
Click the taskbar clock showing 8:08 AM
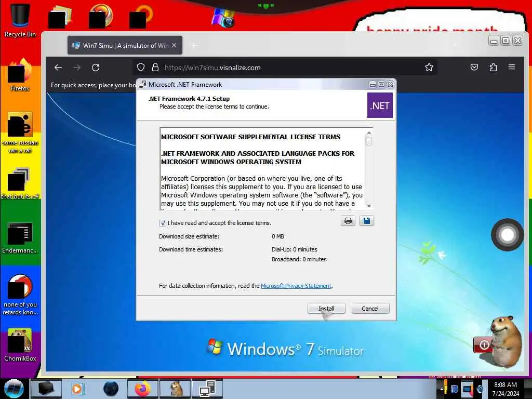click(506, 389)
